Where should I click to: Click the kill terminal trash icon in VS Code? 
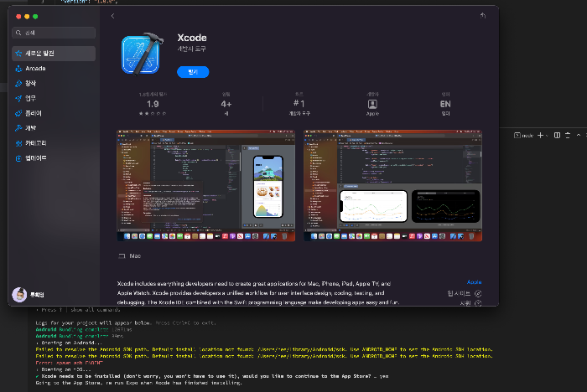(x=568, y=136)
